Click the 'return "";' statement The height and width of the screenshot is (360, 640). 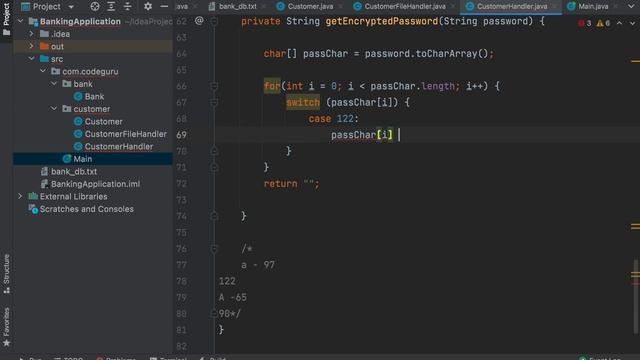291,184
